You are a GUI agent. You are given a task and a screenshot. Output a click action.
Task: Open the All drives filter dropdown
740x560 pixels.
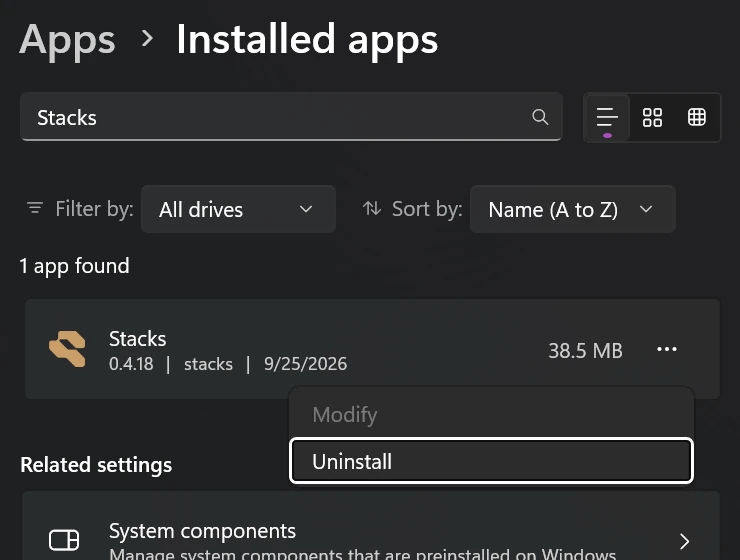(238, 209)
